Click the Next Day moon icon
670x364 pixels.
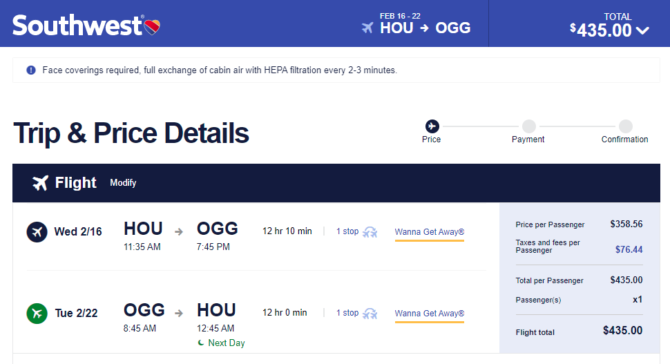(200, 343)
